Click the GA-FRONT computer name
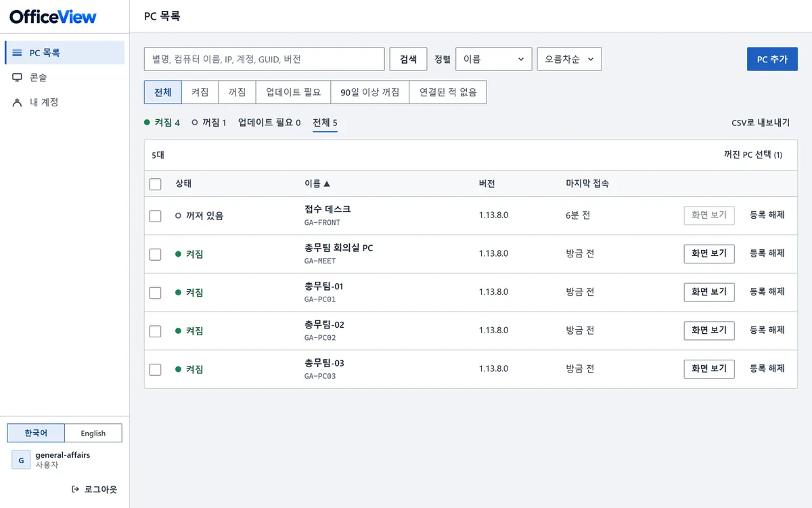The width and height of the screenshot is (812, 508). [x=322, y=222]
